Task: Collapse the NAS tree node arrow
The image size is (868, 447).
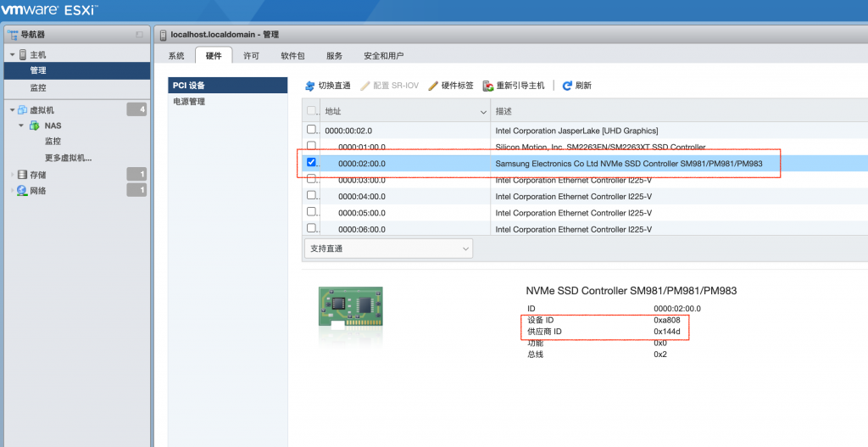Action: (x=21, y=126)
